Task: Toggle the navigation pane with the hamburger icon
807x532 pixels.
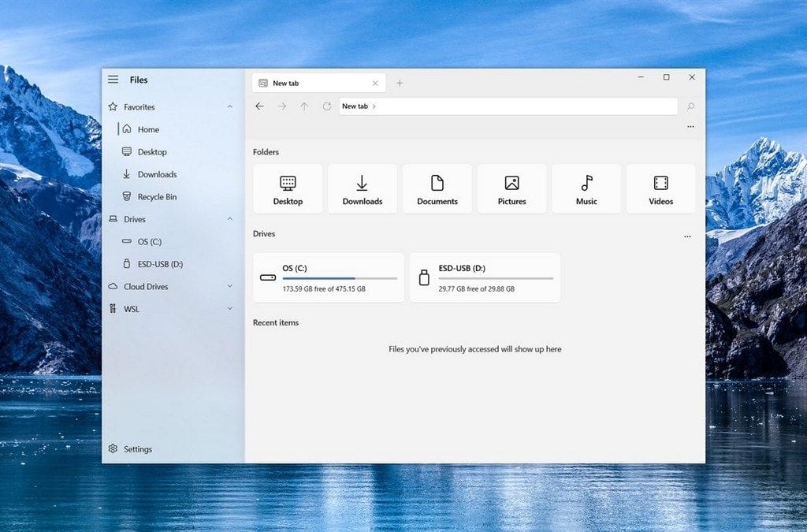Action: (x=112, y=79)
